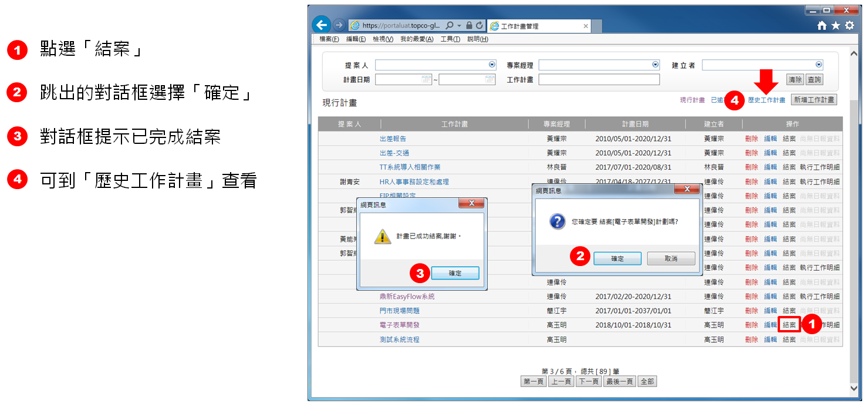
Task: Open the 工具(T) menu
Action: point(450,39)
